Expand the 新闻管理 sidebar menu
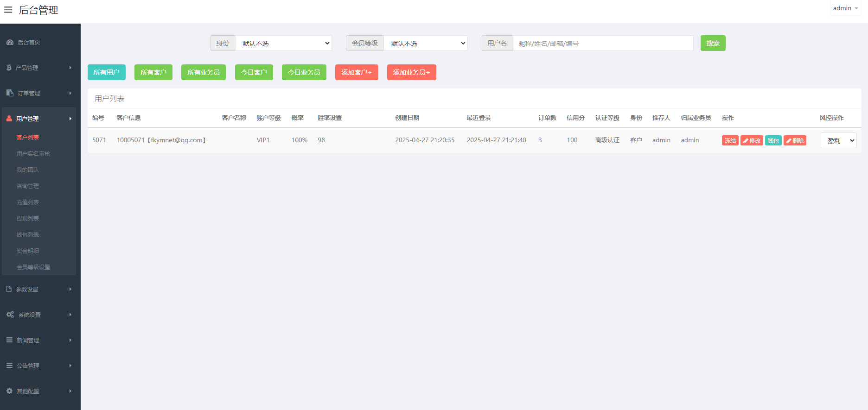This screenshot has width=868, height=410. pos(39,340)
